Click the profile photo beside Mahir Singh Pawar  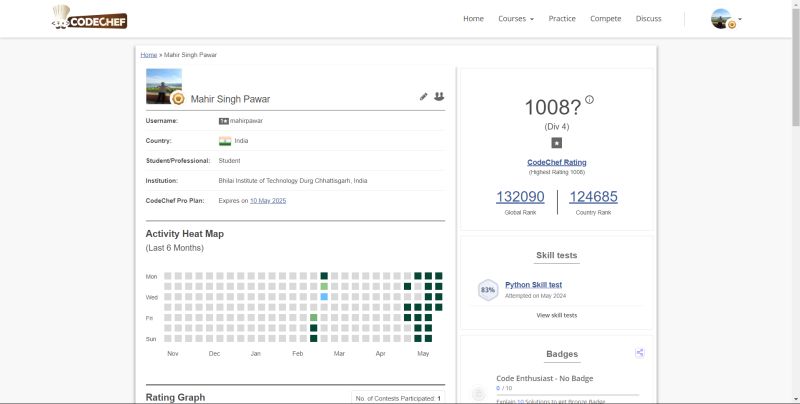(x=164, y=87)
